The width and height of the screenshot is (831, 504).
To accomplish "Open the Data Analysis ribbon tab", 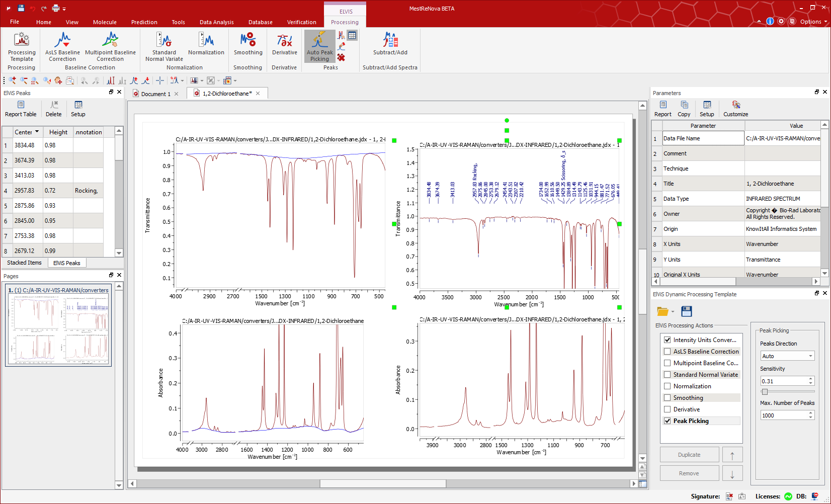I will (216, 22).
